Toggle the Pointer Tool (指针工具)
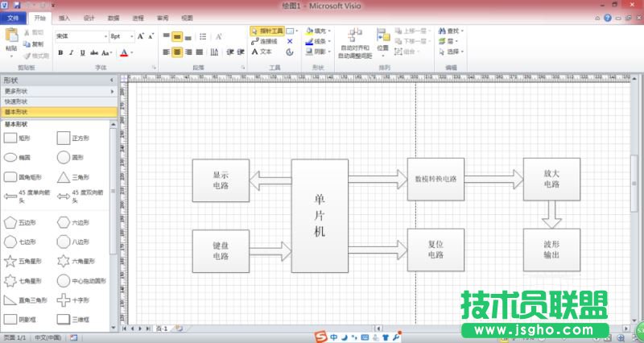This screenshot has height=343, width=644. (267, 31)
